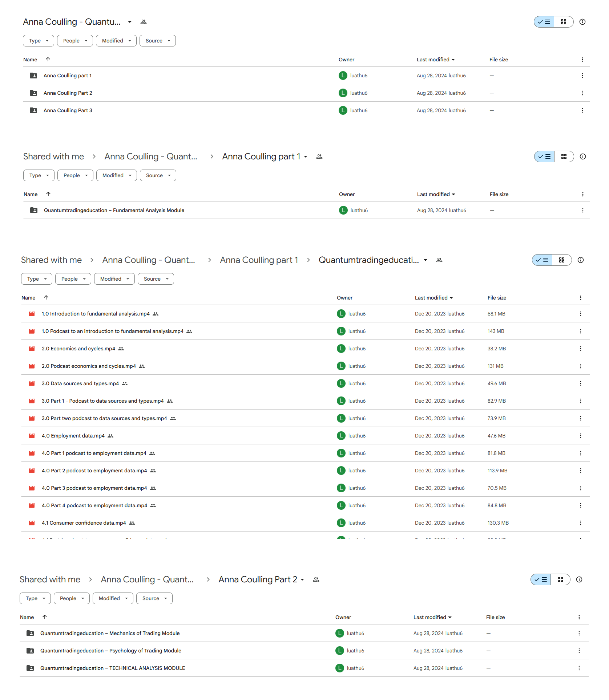Image resolution: width=609 pixels, height=700 pixels.
Task: Open Source filter in Anna Coulling Part 2 view
Action: coord(154,598)
